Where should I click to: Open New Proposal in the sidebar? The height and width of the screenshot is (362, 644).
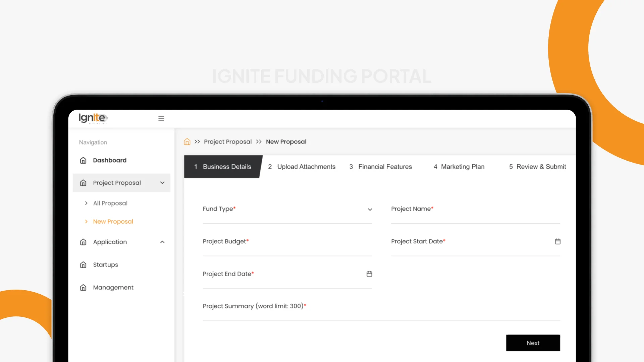click(x=113, y=222)
